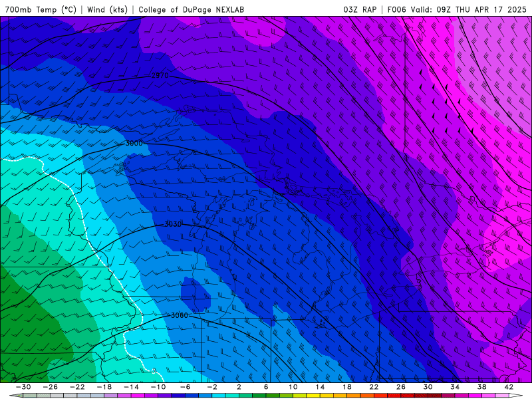Click the 700mb Temp (°C) title text

pos(41,9)
